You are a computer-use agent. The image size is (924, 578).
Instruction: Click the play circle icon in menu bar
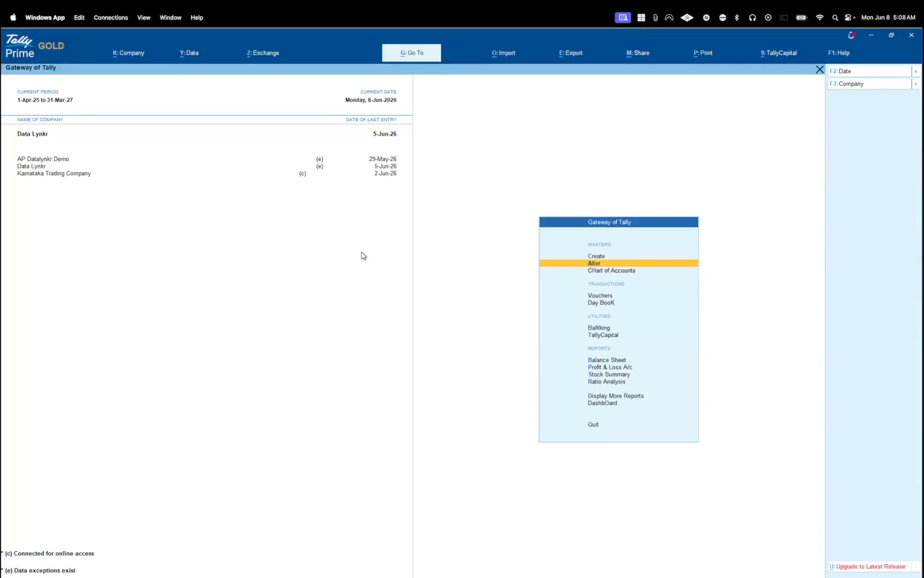(768, 17)
